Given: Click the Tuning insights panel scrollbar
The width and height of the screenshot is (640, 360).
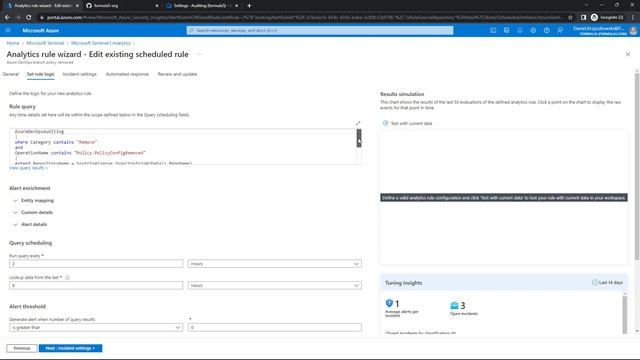Looking at the screenshot, I should (x=624, y=314).
